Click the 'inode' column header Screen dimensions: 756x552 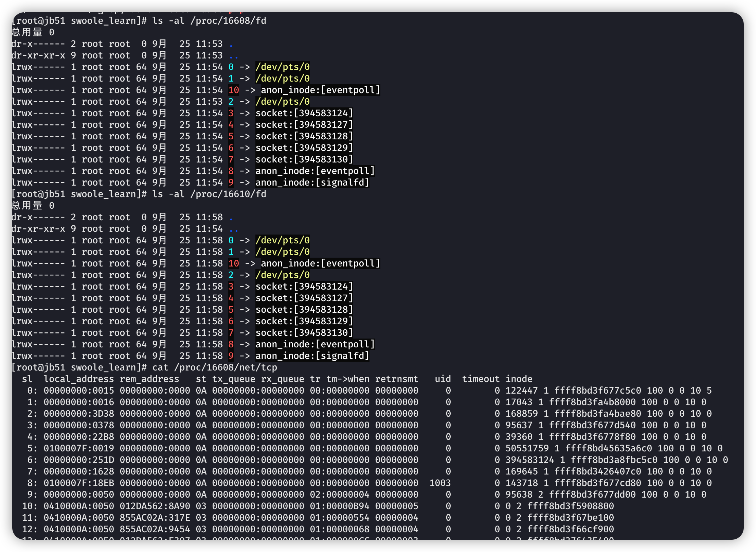click(x=519, y=379)
